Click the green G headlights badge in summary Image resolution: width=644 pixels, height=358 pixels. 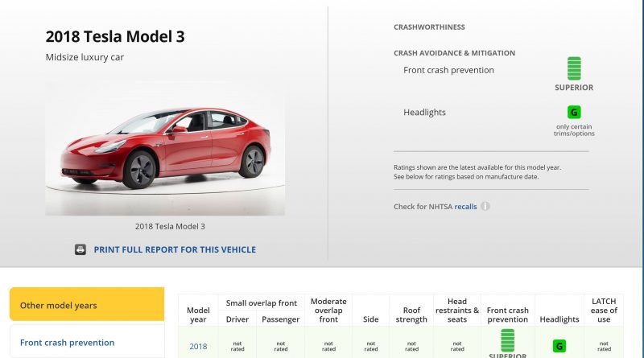pyautogui.click(x=574, y=113)
